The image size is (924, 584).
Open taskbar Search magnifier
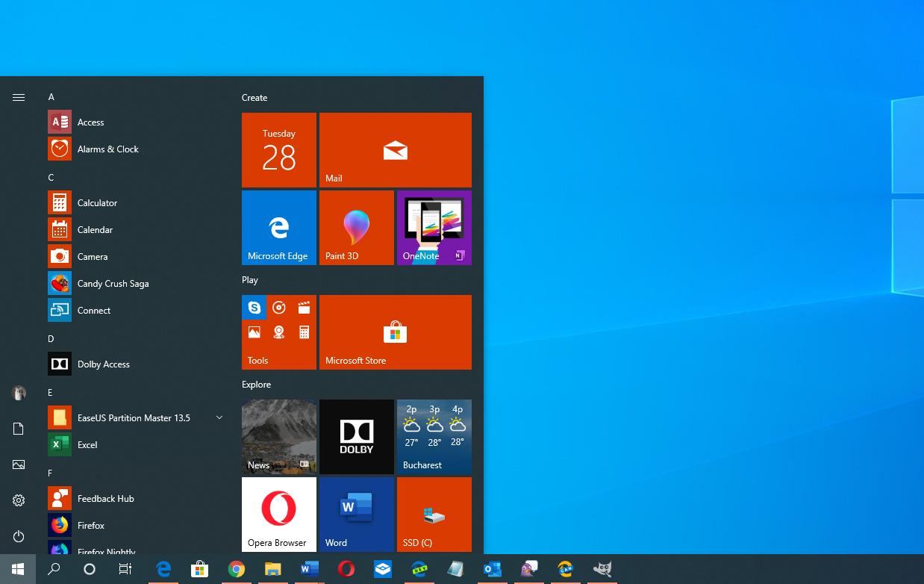tap(54, 569)
